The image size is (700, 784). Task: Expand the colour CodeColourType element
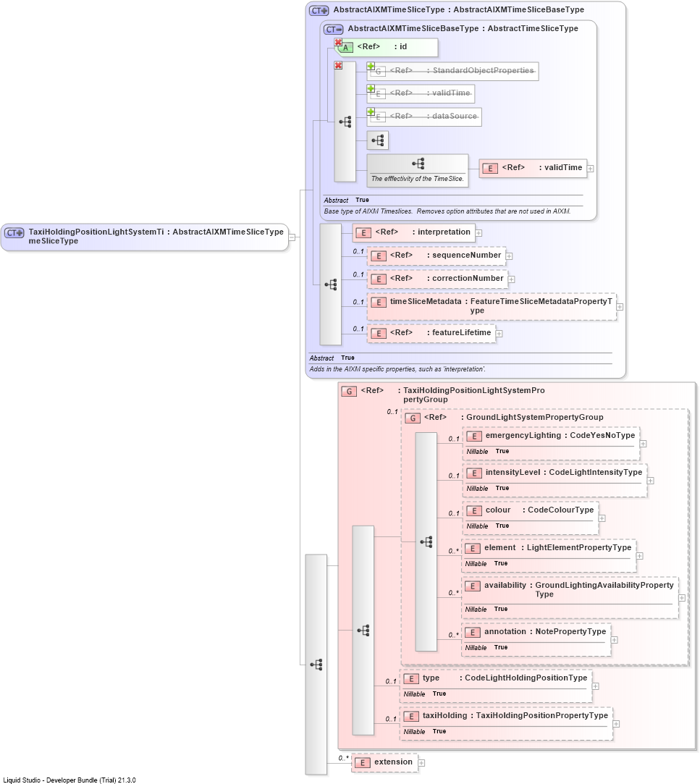602,518
